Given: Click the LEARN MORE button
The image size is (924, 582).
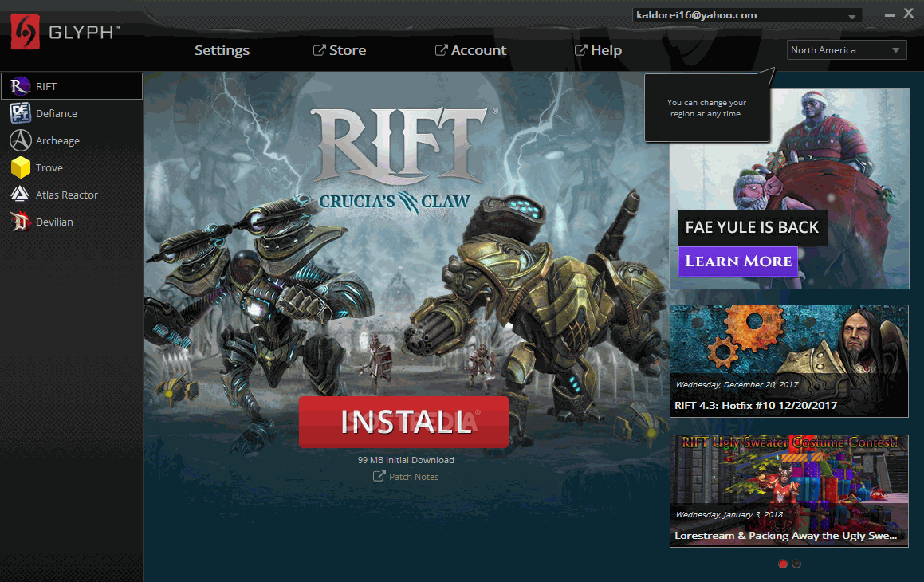Looking at the screenshot, I should coord(737,262).
